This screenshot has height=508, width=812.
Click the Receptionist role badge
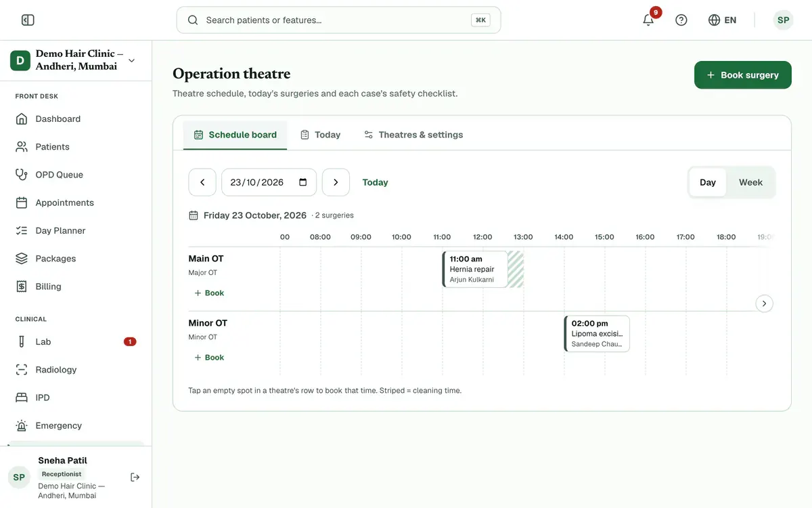coord(62,474)
